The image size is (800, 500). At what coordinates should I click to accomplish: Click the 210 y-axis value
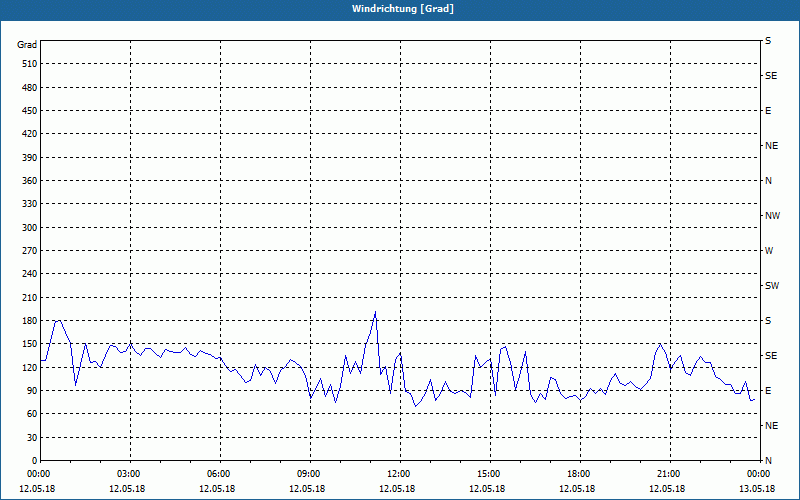pyautogui.click(x=30, y=297)
